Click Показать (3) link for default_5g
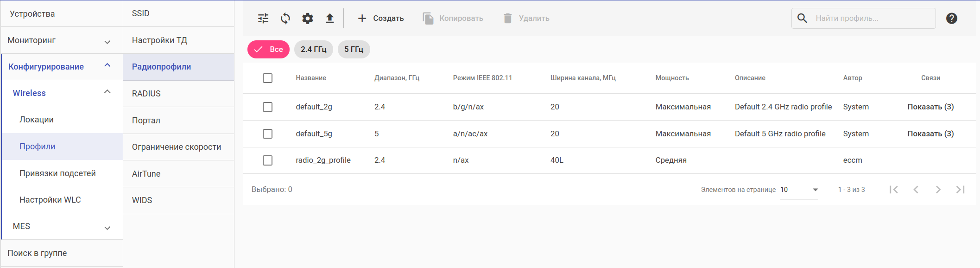This screenshot has height=268, width=980. tap(930, 134)
